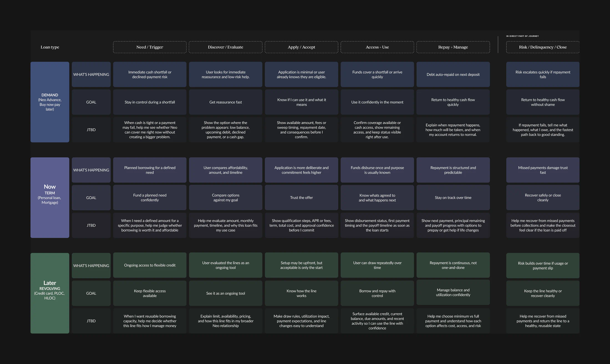The width and height of the screenshot is (610, 364).
Task: Click 'Keep the line healthy or recover cleanly'
Action: (543, 293)
